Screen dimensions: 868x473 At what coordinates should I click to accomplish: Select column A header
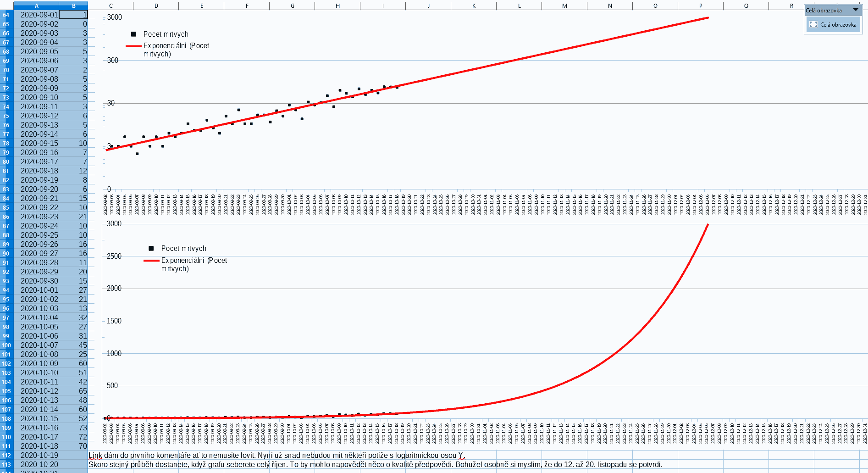37,6
